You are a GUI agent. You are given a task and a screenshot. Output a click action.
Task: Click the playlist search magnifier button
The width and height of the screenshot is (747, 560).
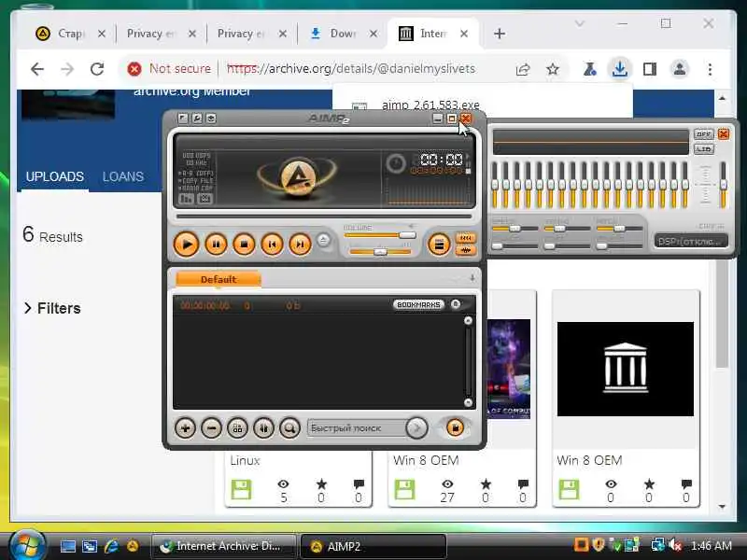coord(289,428)
